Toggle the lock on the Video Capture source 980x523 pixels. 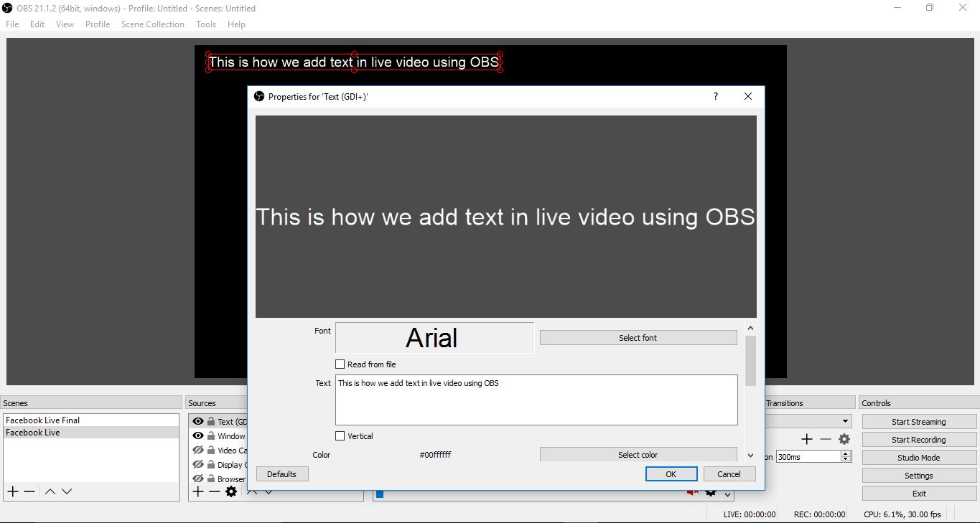pos(211,450)
